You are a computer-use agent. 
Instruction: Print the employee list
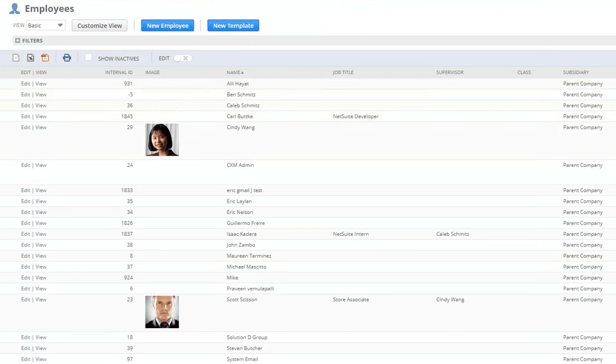67,58
